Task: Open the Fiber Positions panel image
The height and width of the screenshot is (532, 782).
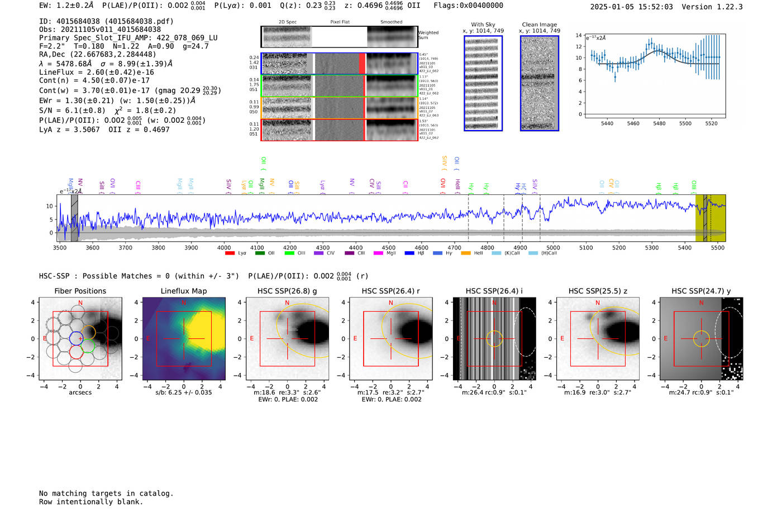Action: point(80,338)
